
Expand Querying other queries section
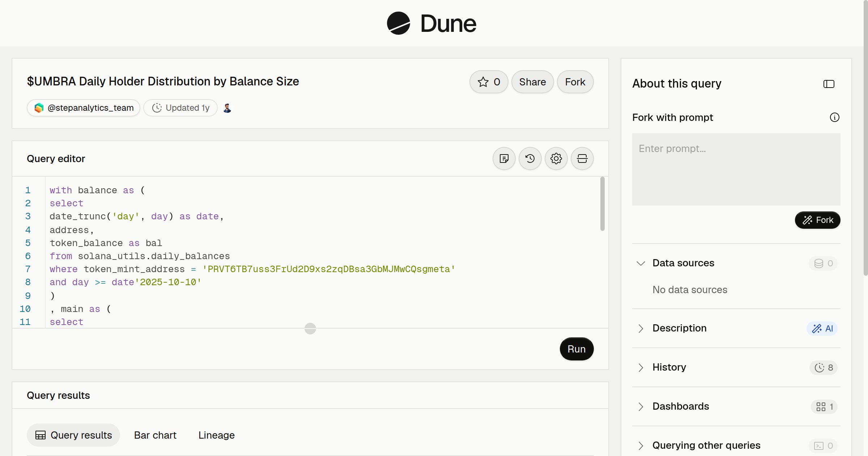click(641, 446)
